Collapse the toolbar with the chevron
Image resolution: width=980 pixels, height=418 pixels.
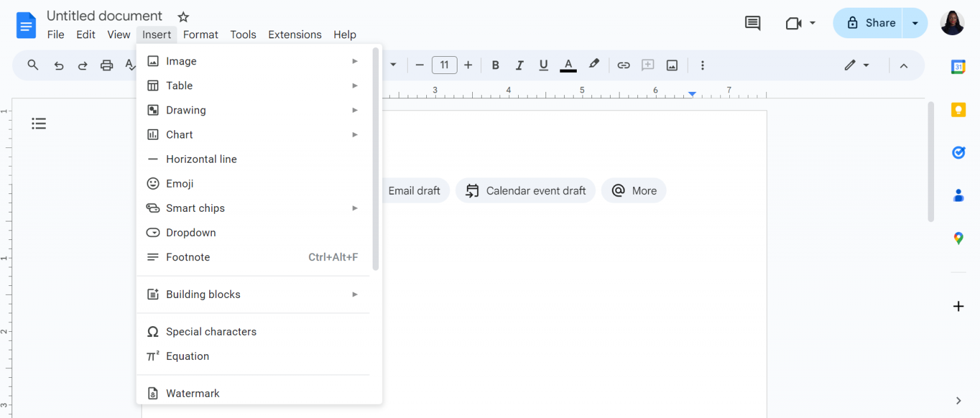pos(904,66)
